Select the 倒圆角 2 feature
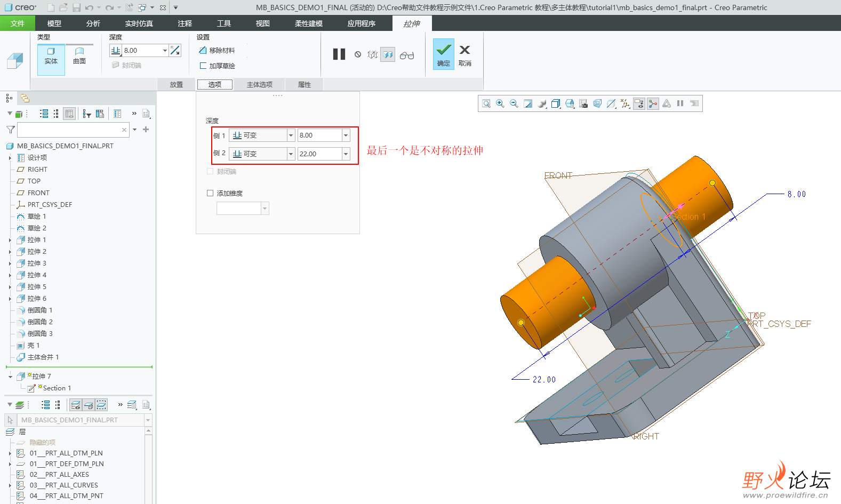The image size is (841, 504). pos(35,322)
